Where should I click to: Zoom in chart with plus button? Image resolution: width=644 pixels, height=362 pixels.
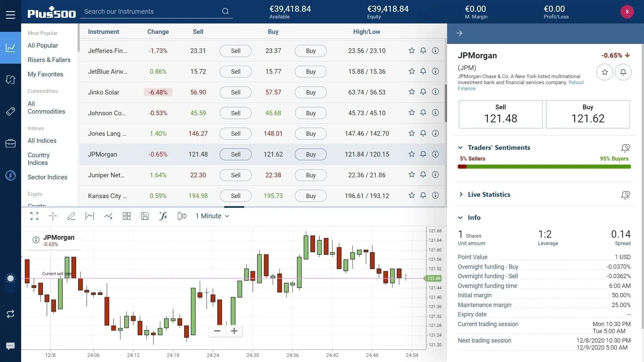(234, 331)
